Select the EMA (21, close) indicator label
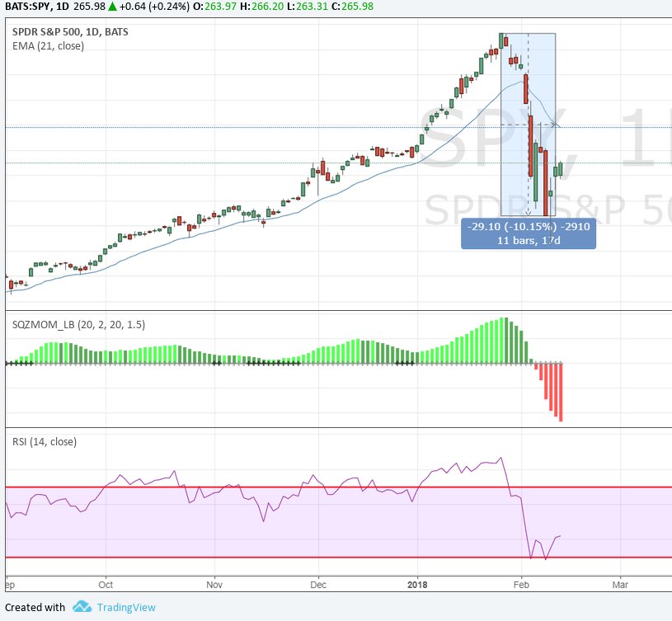This screenshot has width=672, height=621. coord(48,46)
